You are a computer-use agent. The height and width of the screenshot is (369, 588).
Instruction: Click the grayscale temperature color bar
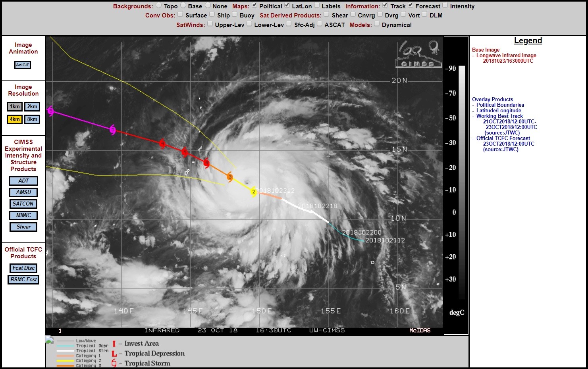click(x=462, y=182)
